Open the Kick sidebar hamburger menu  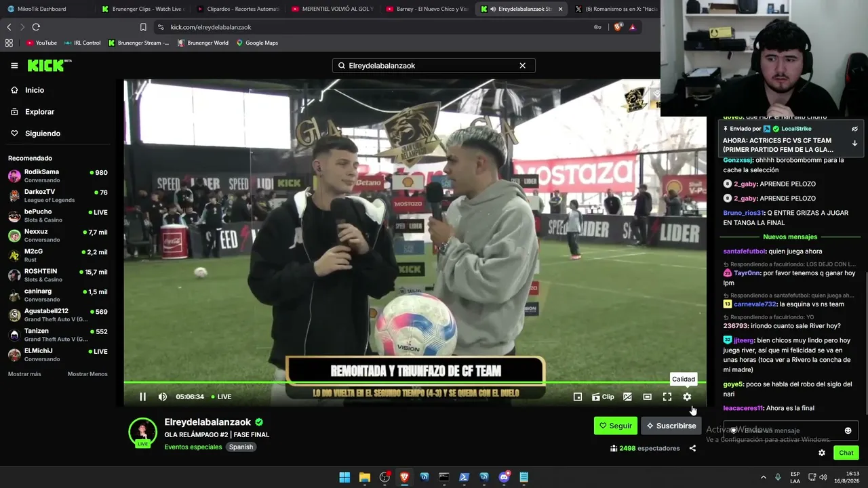pos(14,66)
